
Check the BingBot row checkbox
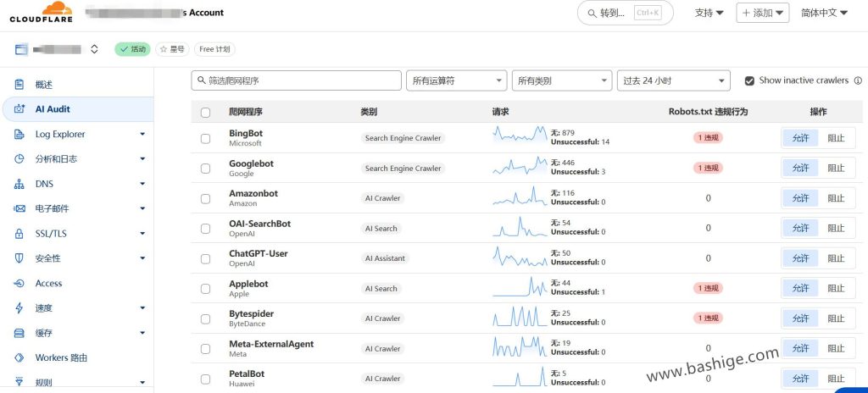coord(205,138)
